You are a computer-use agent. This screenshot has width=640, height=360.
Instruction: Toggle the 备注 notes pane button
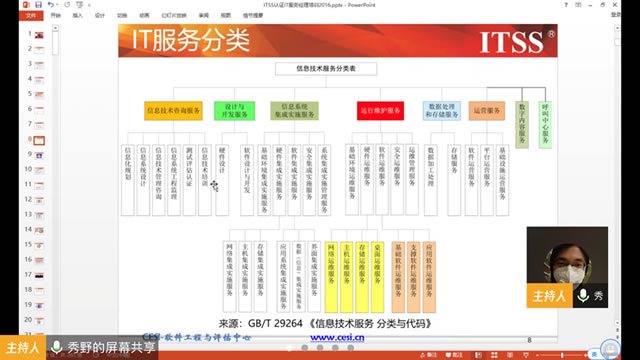[429, 355]
